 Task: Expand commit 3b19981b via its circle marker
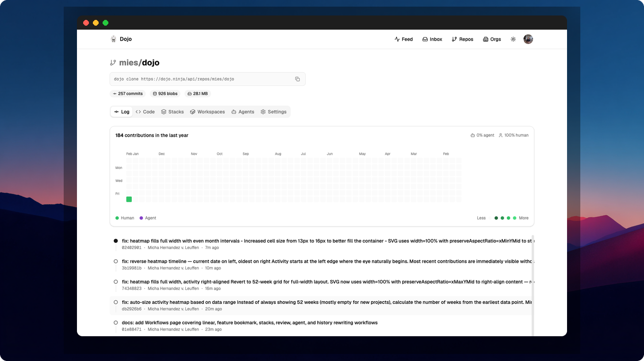(115, 261)
